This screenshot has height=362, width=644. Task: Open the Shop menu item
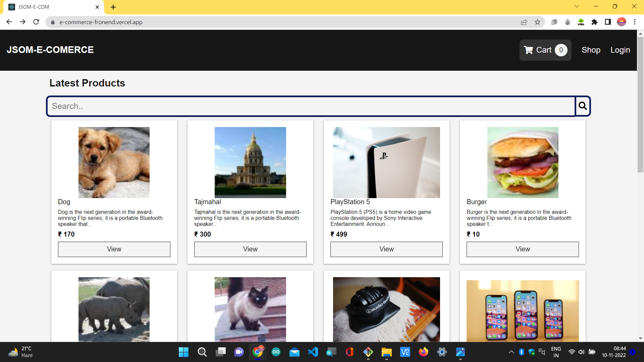coord(591,50)
